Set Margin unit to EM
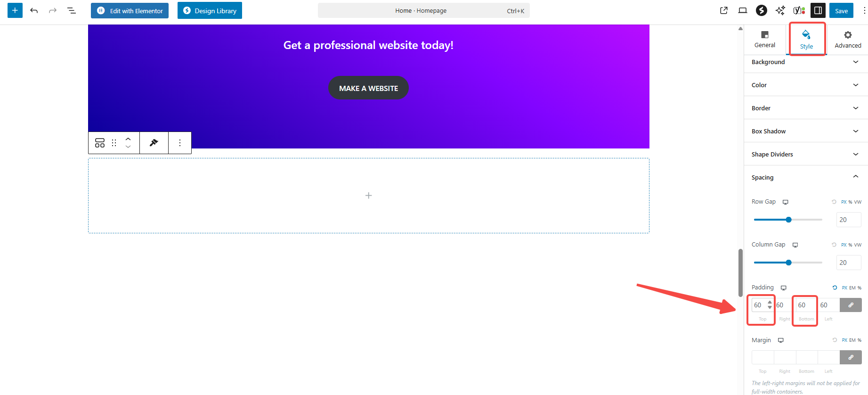 (x=852, y=340)
